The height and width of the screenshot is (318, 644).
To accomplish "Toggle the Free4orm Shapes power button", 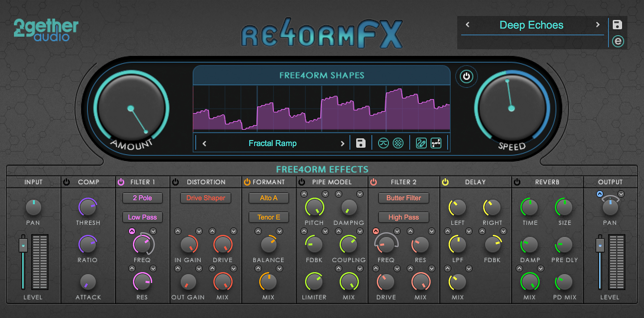I will click(x=466, y=77).
